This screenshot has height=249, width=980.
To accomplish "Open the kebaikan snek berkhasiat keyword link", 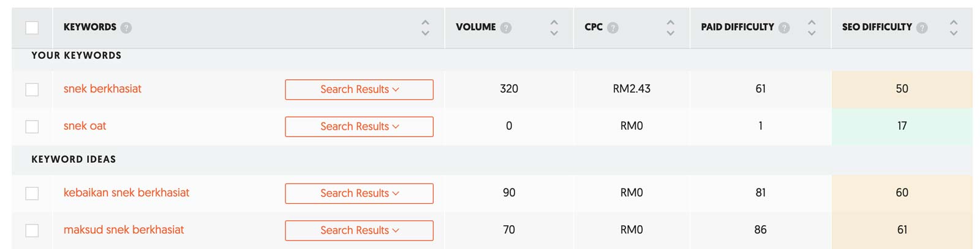I will [126, 193].
